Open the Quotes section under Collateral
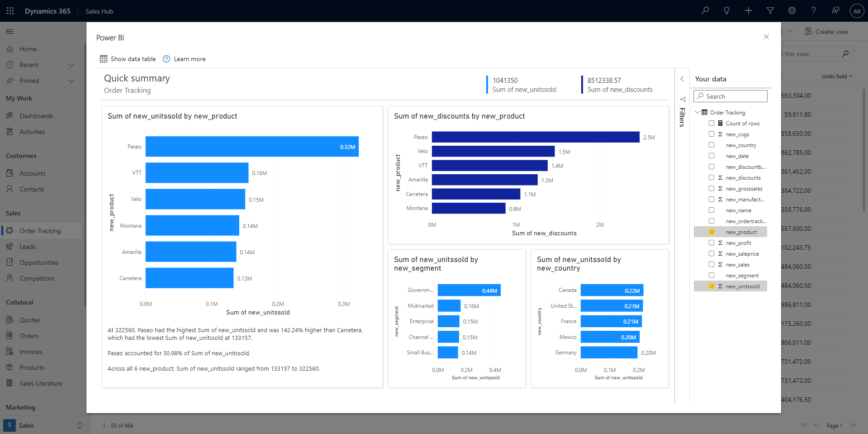The width and height of the screenshot is (868, 434). (x=29, y=320)
